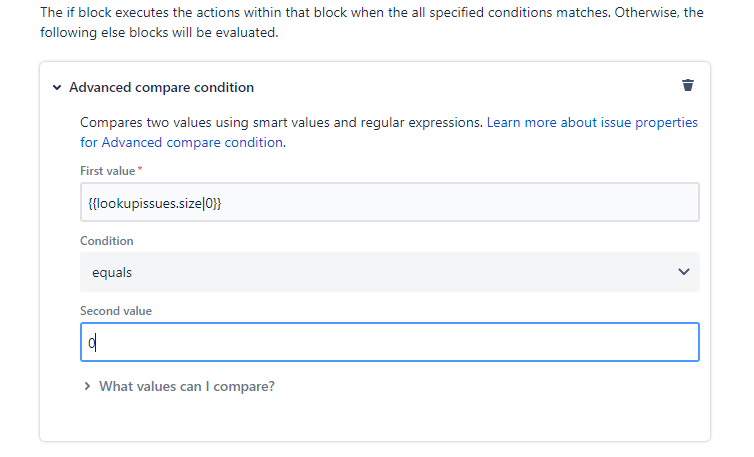Click the Compares two values description text
The height and width of the screenshot is (457, 754).
[x=281, y=123]
